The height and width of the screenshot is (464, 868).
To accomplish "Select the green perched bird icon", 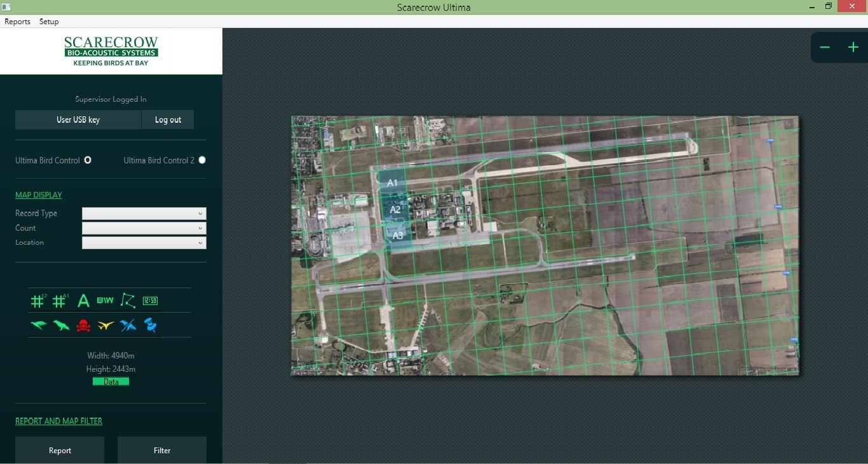I will coord(61,325).
